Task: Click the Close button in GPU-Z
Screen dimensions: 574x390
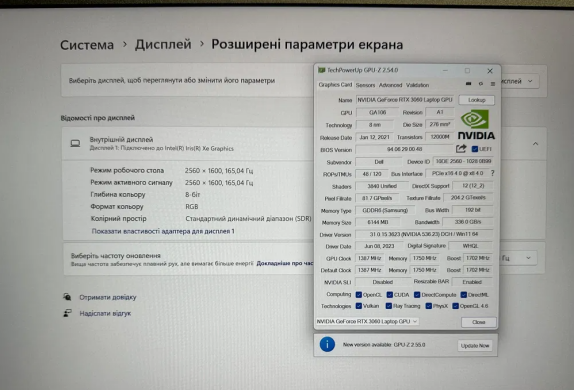Action: pos(478,322)
